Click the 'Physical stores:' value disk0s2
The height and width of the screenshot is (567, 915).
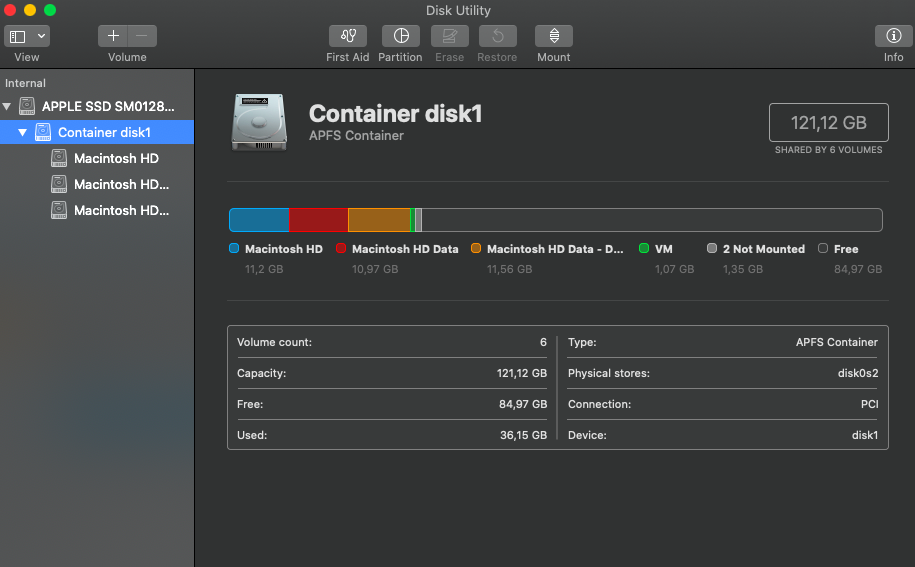tap(858, 373)
